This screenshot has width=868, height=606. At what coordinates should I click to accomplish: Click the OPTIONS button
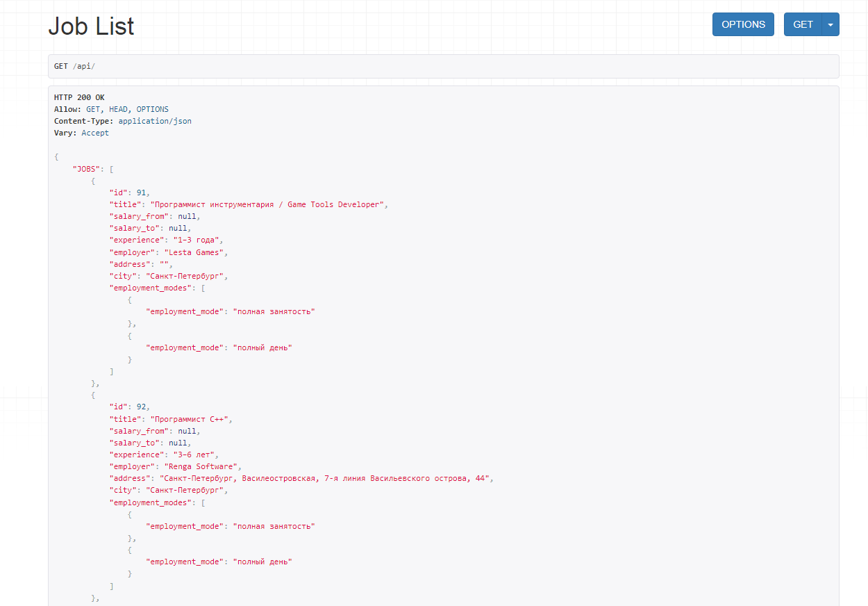(x=743, y=24)
